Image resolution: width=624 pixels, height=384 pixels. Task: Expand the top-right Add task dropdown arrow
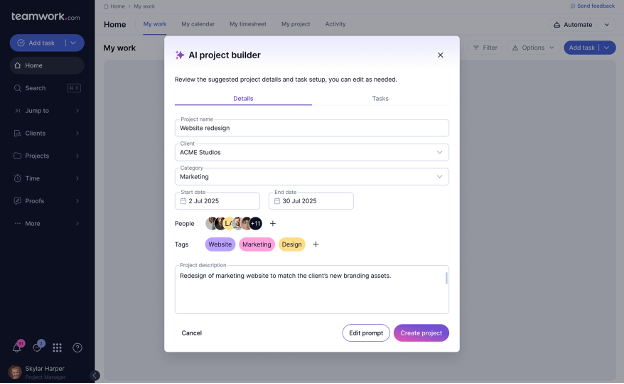606,48
